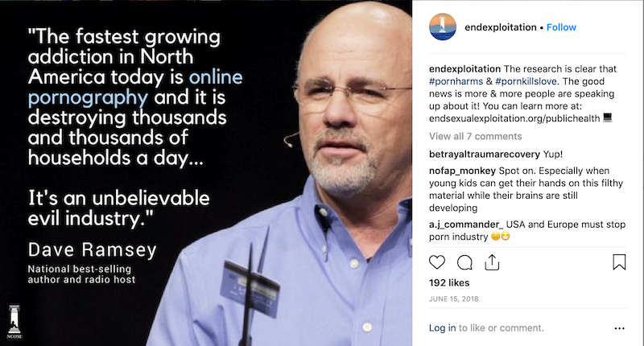
Task: Open the three-dot more options menu
Action: click(x=619, y=328)
